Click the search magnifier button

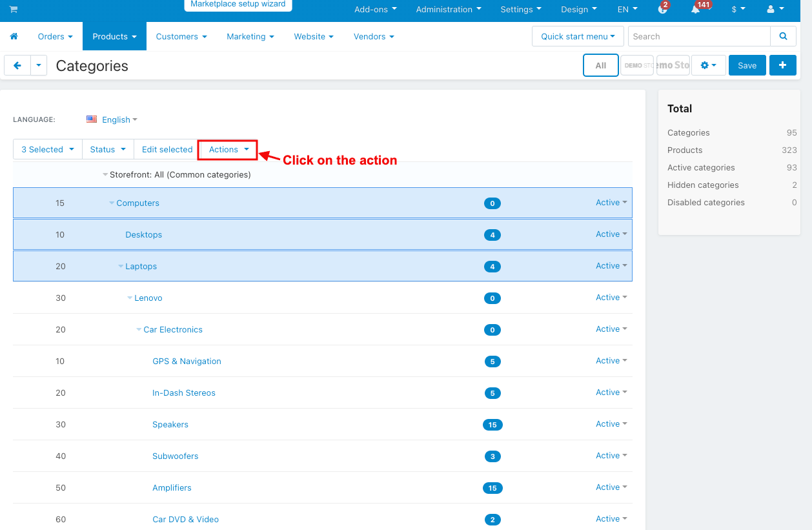(783, 36)
